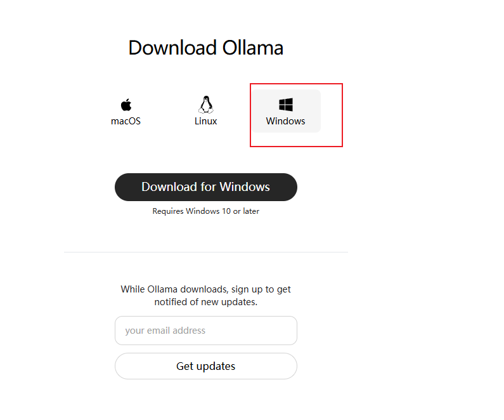
Task: Click the horizontal divider line
Action: coord(205,252)
